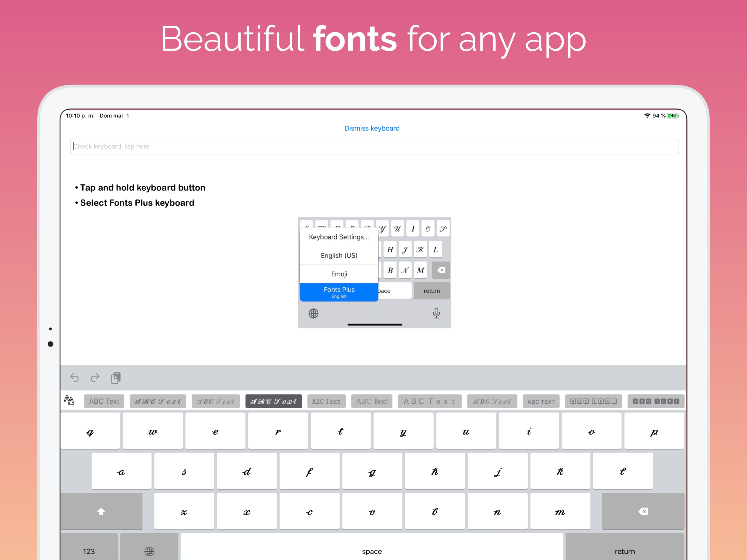Tap the Check keyboard text field
The height and width of the screenshot is (560, 747).
[374, 146]
